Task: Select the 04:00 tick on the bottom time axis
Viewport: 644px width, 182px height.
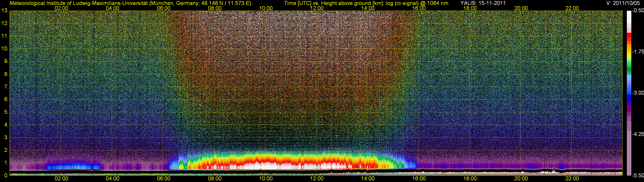Action: (112, 179)
